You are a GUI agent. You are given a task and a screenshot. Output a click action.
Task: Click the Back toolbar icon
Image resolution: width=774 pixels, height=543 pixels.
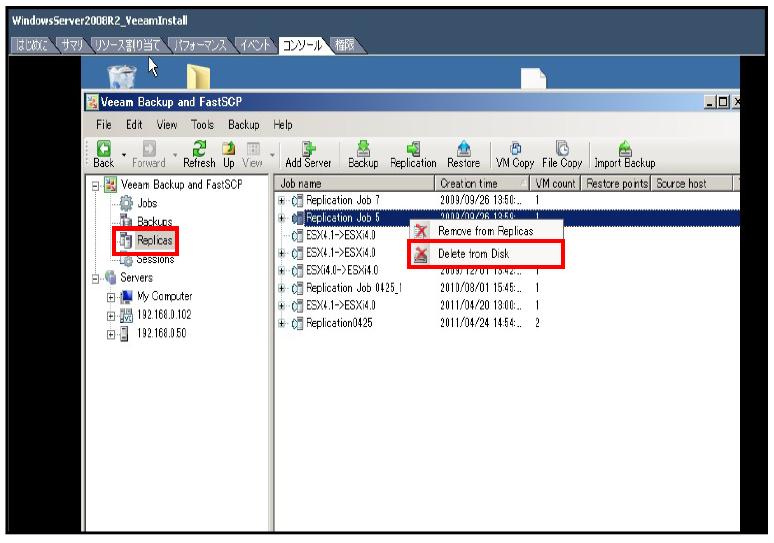(x=104, y=154)
